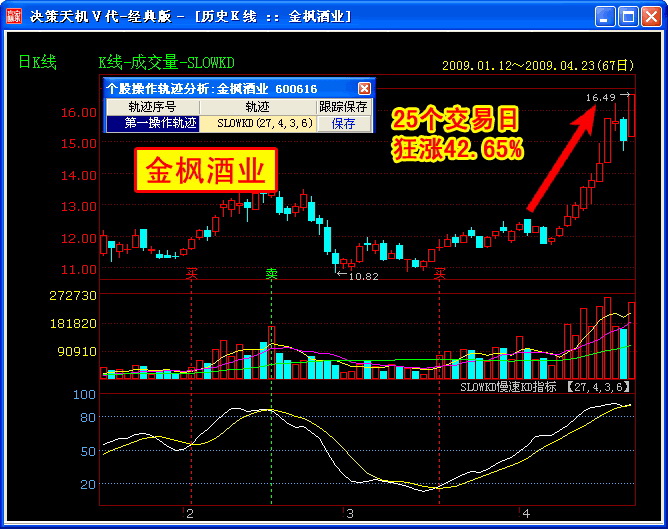Click the 保存 button in the trajectory row
This screenshot has width=668, height=529.
(343, 124)
